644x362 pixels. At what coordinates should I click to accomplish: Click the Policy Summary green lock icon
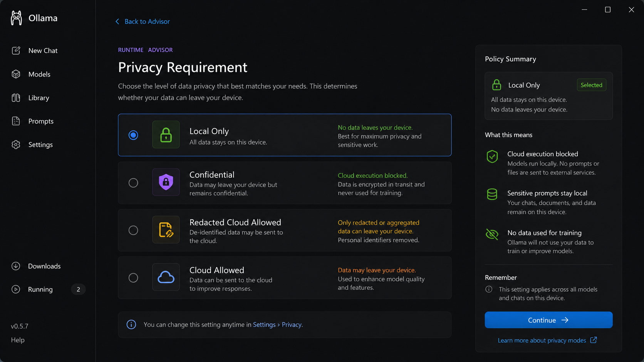(496, 85)
